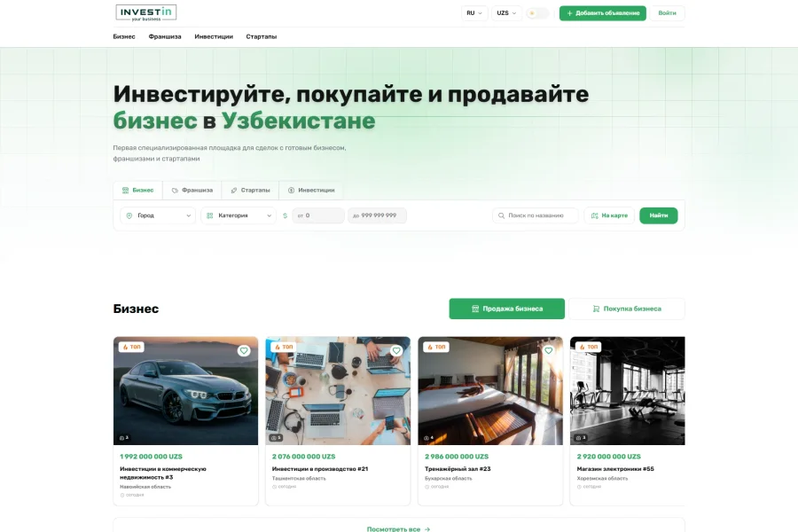Open the UZS currency dropdown
This screenshot has width=798, height=532.
point(506,13)
